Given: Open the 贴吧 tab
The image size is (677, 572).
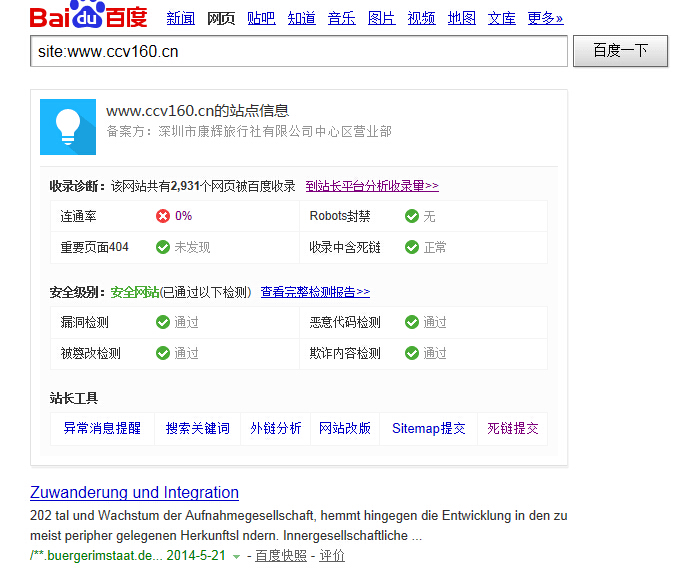Looking at the screenshot, I should 261,19.
